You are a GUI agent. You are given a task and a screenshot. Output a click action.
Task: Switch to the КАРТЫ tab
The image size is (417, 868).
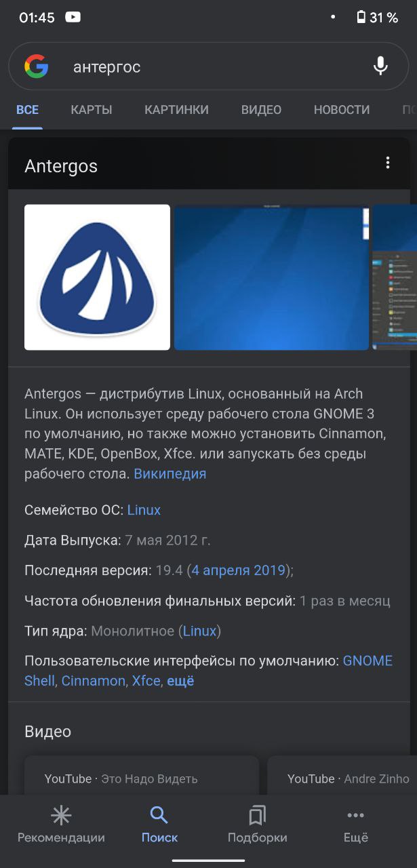point(92,110)
